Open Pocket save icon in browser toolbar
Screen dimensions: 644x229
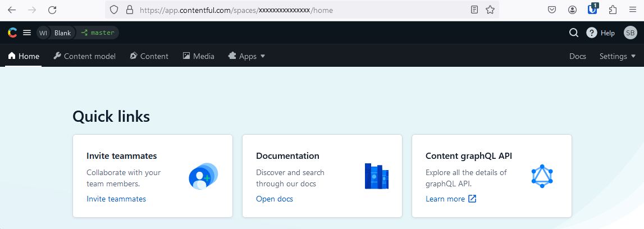click(x=552, y=10)
